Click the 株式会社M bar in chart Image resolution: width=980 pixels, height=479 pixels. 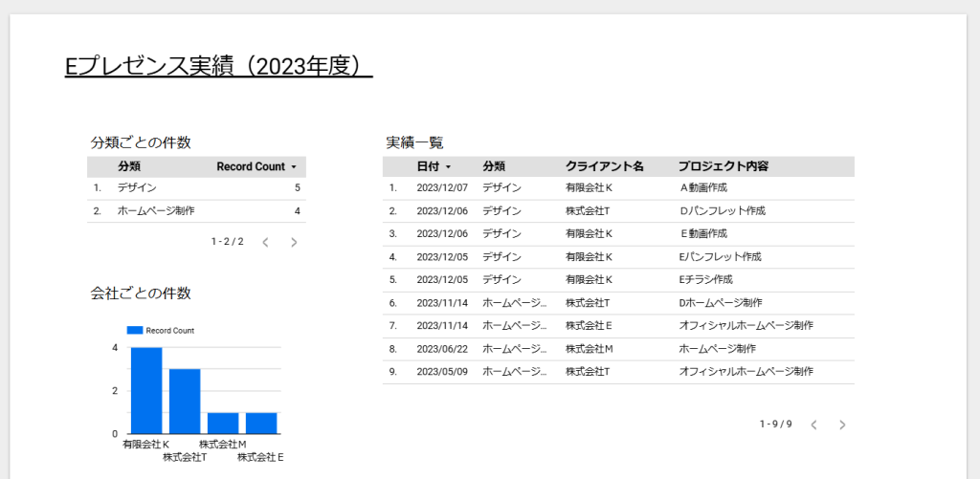click(223, 423)
